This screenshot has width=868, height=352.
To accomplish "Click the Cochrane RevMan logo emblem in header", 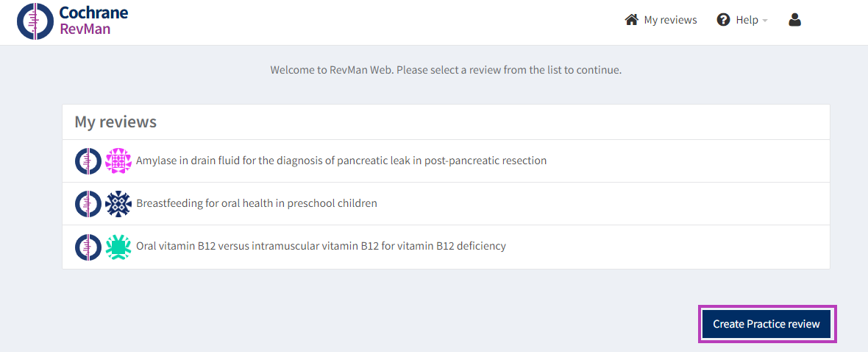I will pos(35,21).
